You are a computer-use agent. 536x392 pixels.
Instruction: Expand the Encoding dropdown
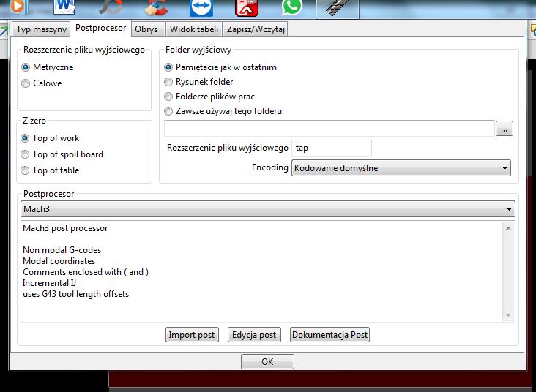tap(401, 168)
